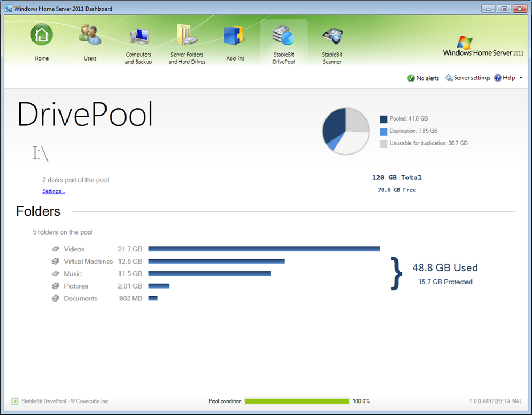This screenshot has width=532, height=415.
Task: Click the Music folder icon
Action: 56,273
